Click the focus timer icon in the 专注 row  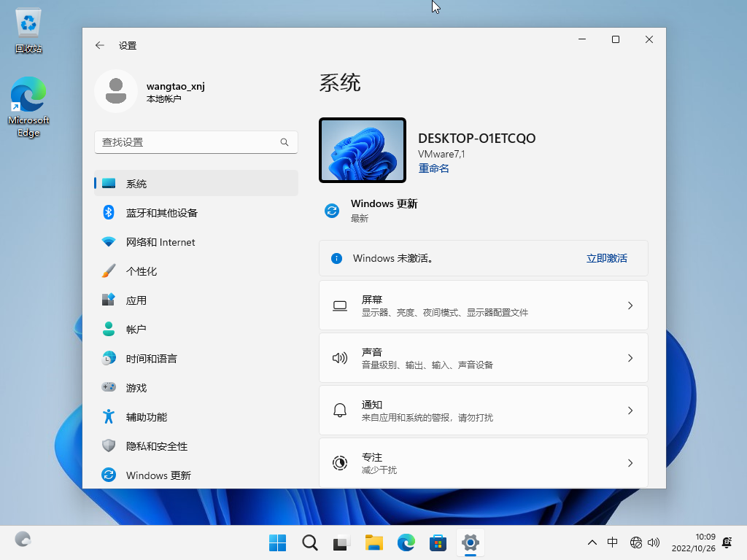(x=340, y=463)
